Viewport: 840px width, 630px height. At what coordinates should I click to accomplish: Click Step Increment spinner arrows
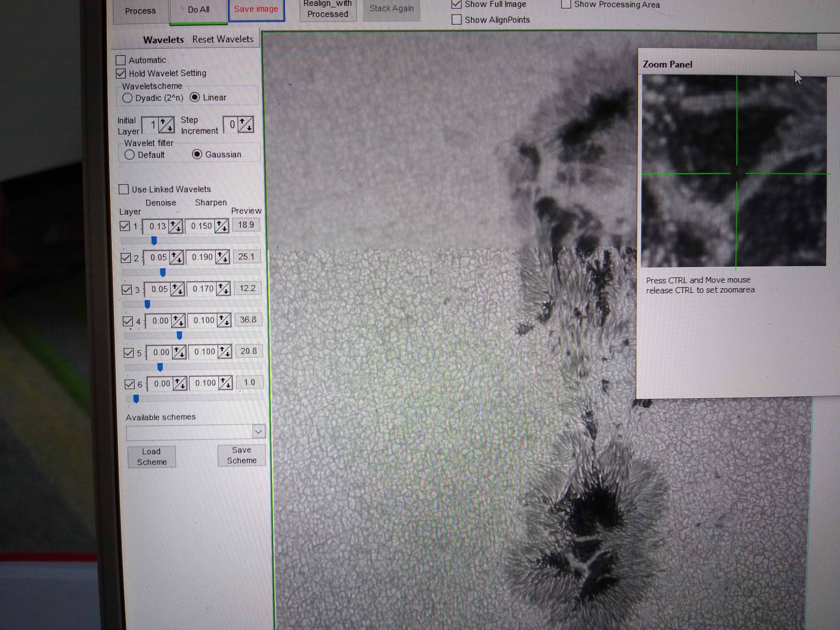click(x=246, y=124)
